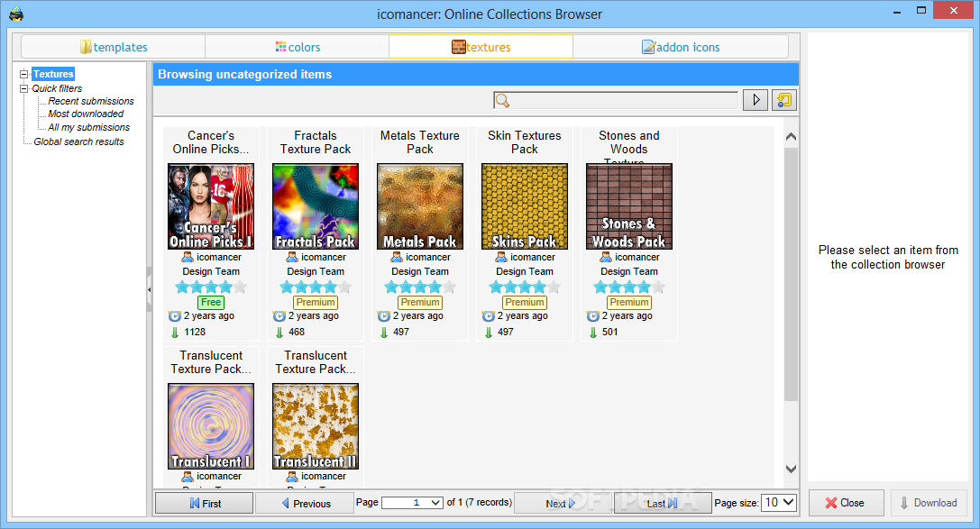This screenshot has height=529, width=980.
Task: Go to Next page
Action: point(563,503)
